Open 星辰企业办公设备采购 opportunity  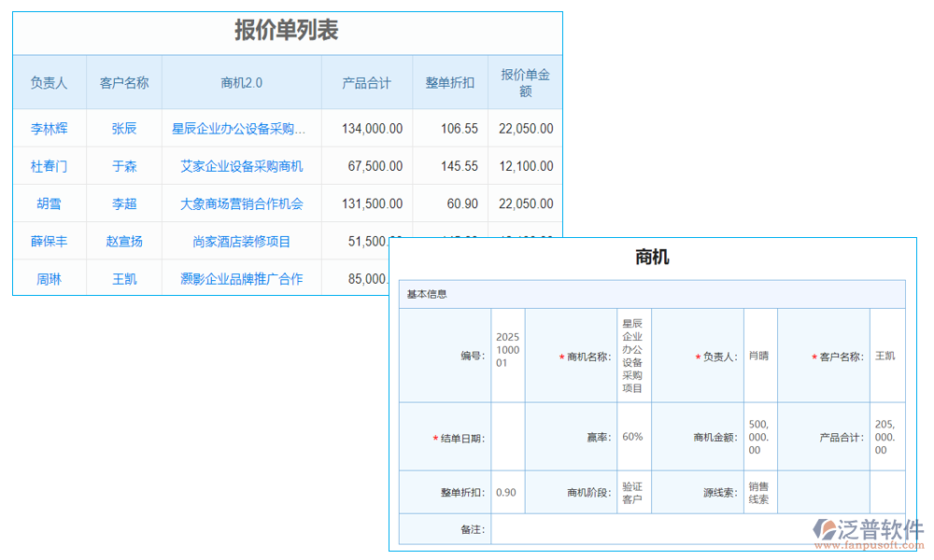tap(241, 128)
